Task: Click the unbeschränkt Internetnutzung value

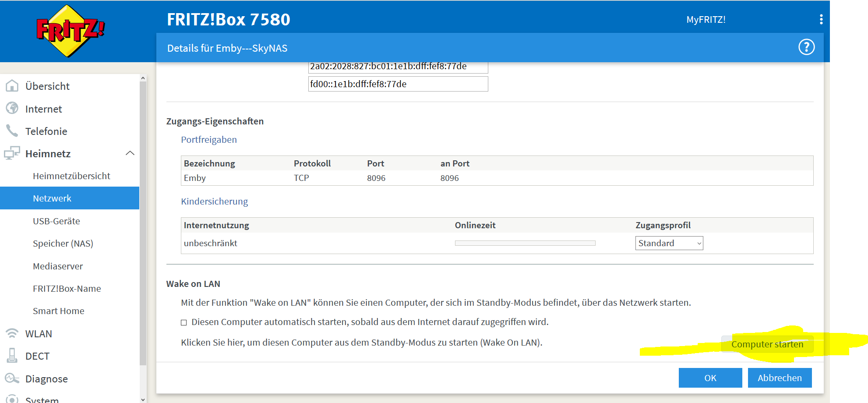Action: 211,243
